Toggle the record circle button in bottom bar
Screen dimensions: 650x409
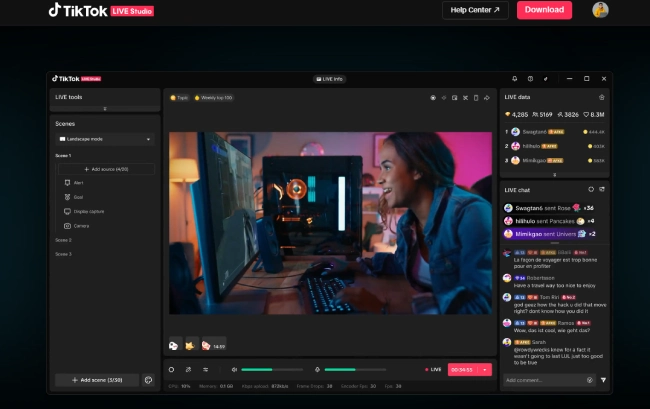[x=172, y=369]
